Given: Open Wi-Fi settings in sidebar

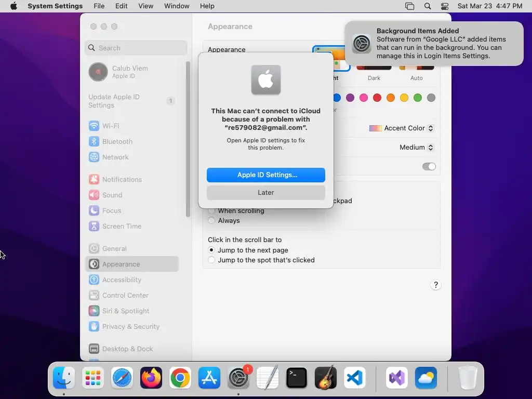Looking at the screenshot, I should (x=132, y=126).
